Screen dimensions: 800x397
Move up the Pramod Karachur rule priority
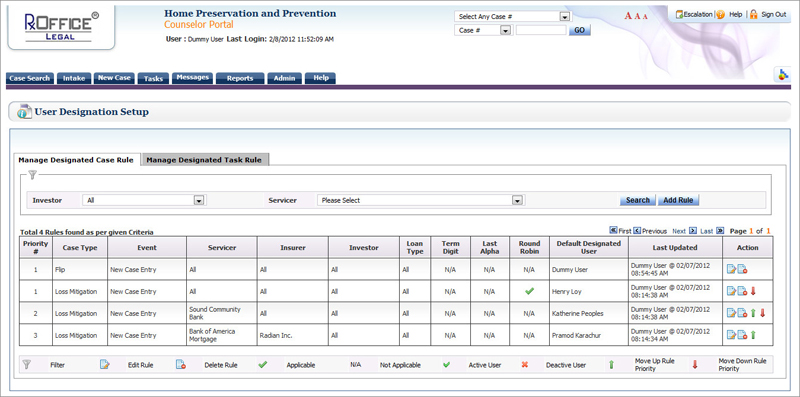tap(753, 335)
